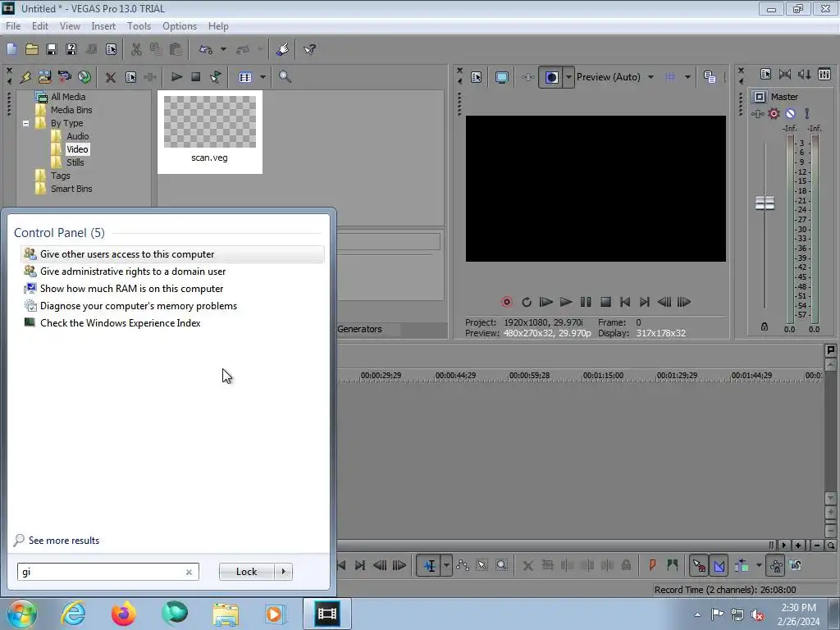Copy snapshot to clipboard icon in preview
The width and height of the screenshot is (840, 630).
point(710,77)
